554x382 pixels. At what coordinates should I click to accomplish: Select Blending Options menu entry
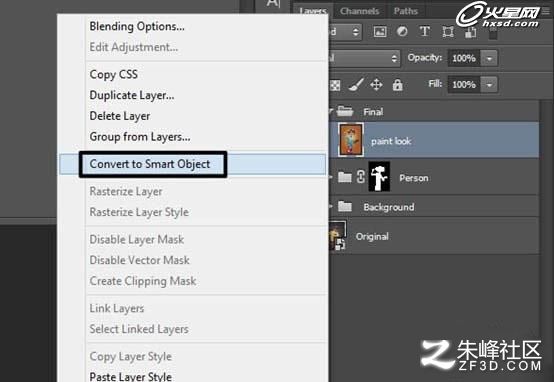click(x=137, y=27)
